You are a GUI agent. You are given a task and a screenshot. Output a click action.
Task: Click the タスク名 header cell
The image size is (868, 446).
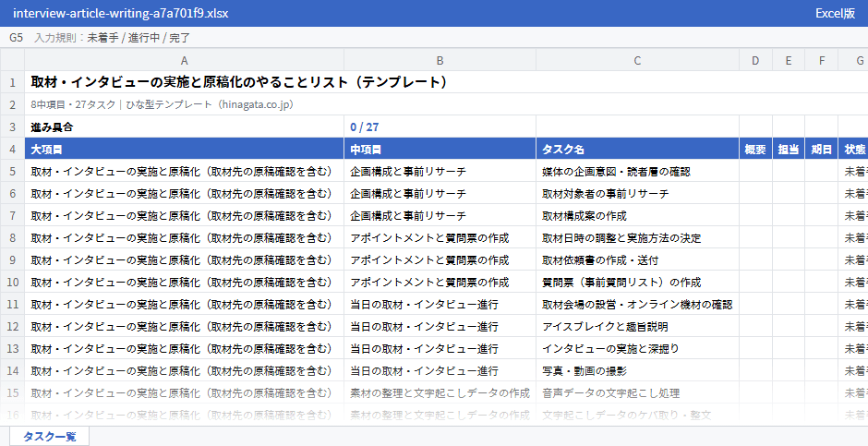(637, 149)
